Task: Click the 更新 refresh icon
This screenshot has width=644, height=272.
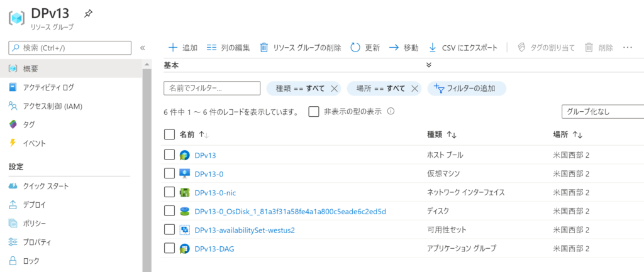Action: [355, 48]
